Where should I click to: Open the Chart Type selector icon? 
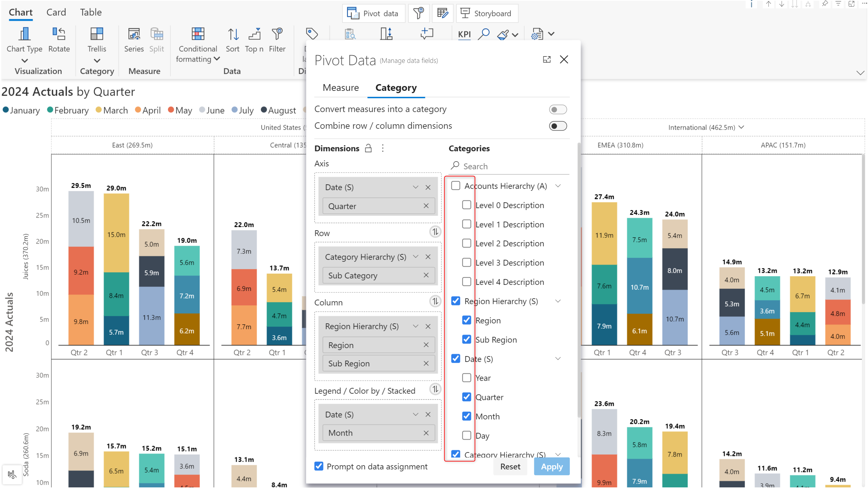click(x=24, y=34)
